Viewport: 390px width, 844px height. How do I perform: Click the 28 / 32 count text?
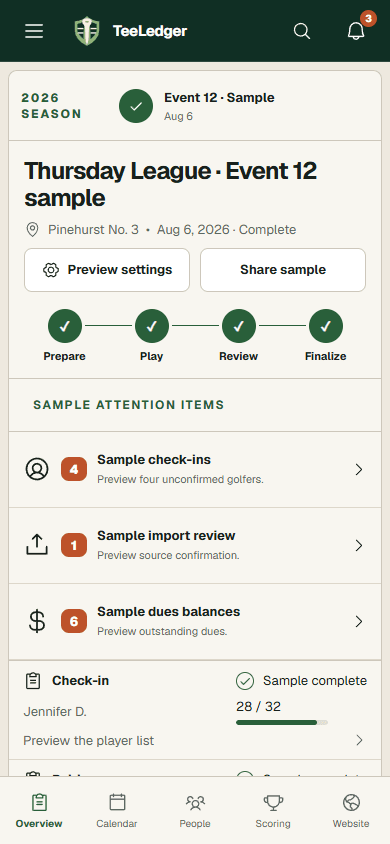258,706
